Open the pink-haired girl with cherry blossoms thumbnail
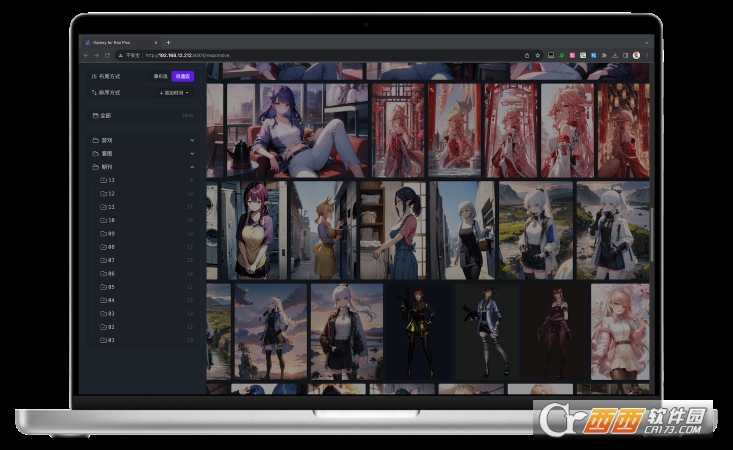The image size is (733, 450). click(x=620, y=332)
